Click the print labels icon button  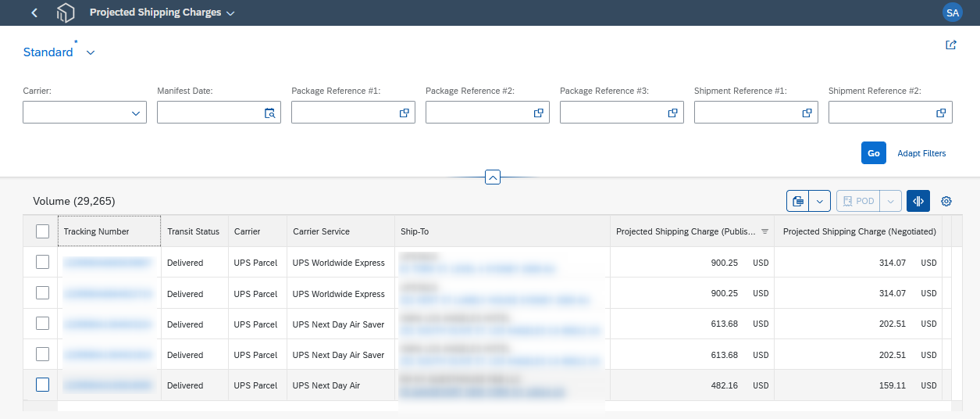tap(798, 201)
